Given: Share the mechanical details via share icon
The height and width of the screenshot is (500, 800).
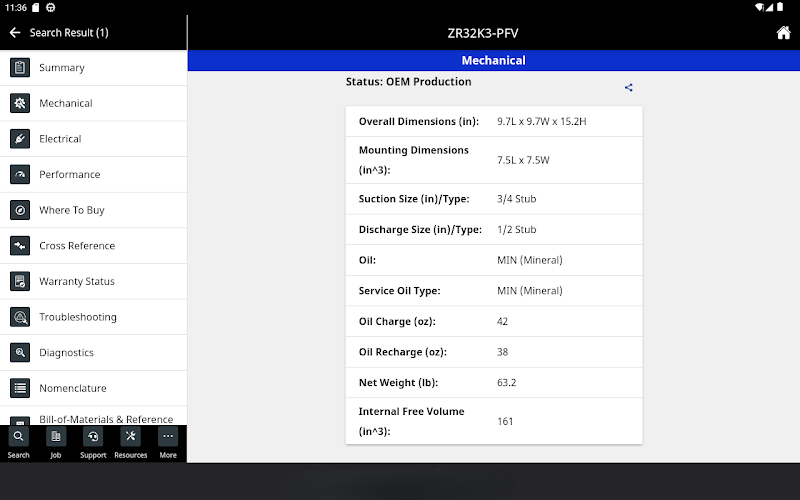Looking at the screenshot, I should tap(629, 88).
